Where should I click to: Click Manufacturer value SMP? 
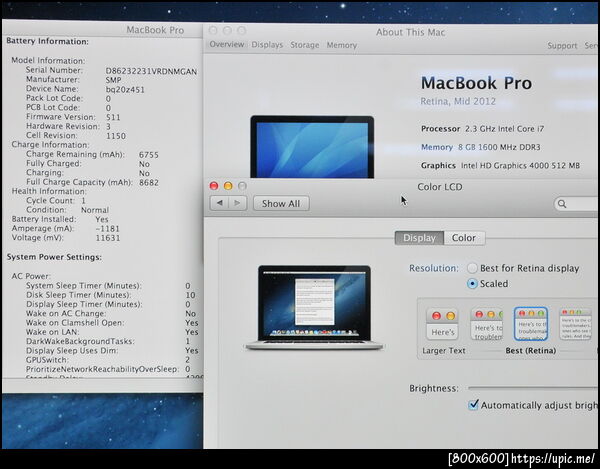click(x=113, y=80)
